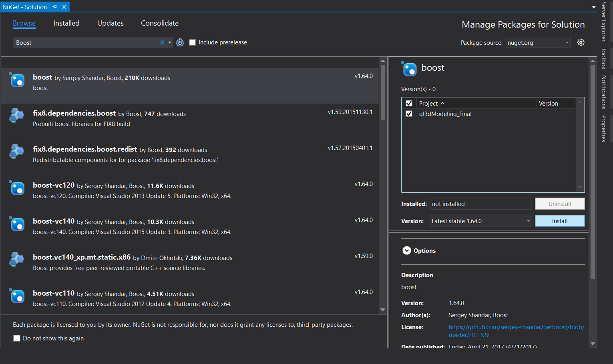
Task: Select the boost.vc140_xp.mt.static.x86 package row
Action: point(190,266)
